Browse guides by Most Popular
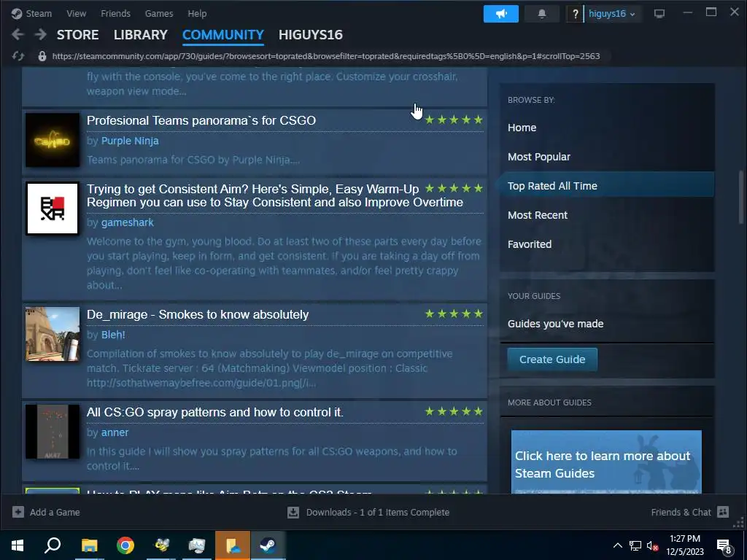This screenshot has width=747, height=560. (x=539, y=157)
